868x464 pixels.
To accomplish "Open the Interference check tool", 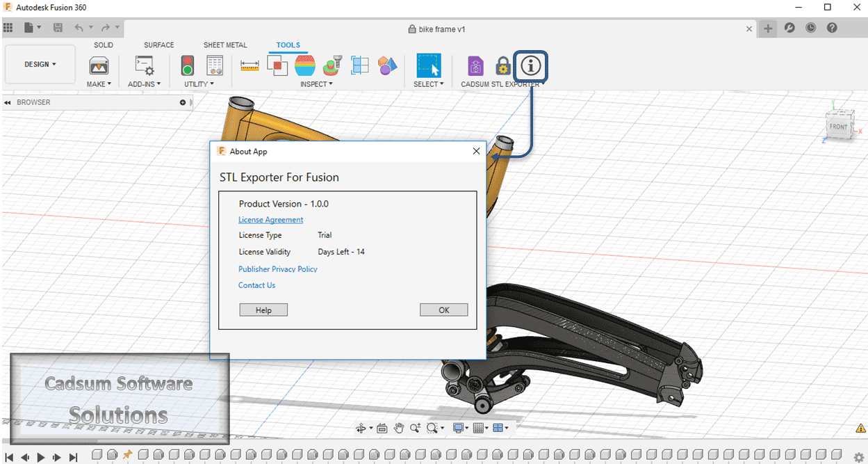I will point(277,65).
